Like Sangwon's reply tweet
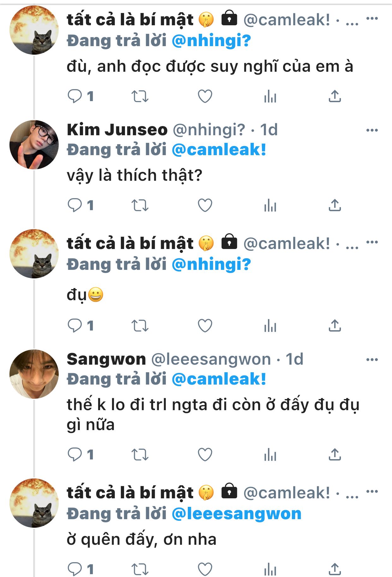392x577 pixels. coord(205,455)
